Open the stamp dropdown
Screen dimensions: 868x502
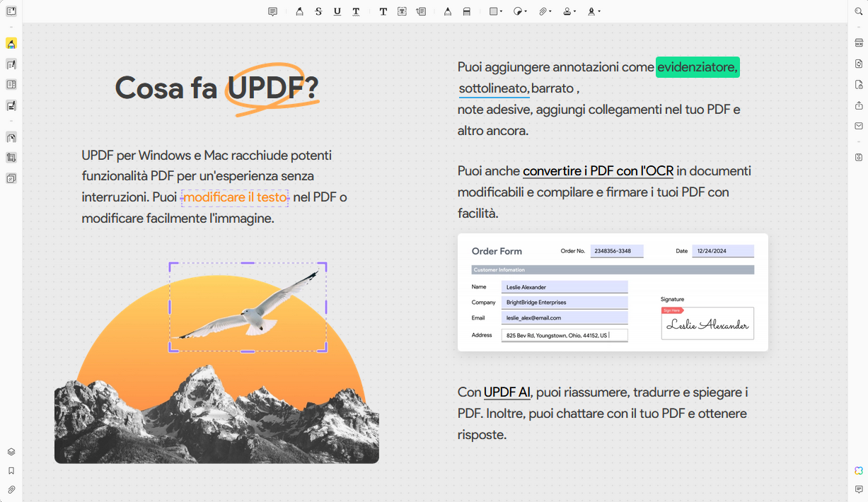(x=569, y=11)
